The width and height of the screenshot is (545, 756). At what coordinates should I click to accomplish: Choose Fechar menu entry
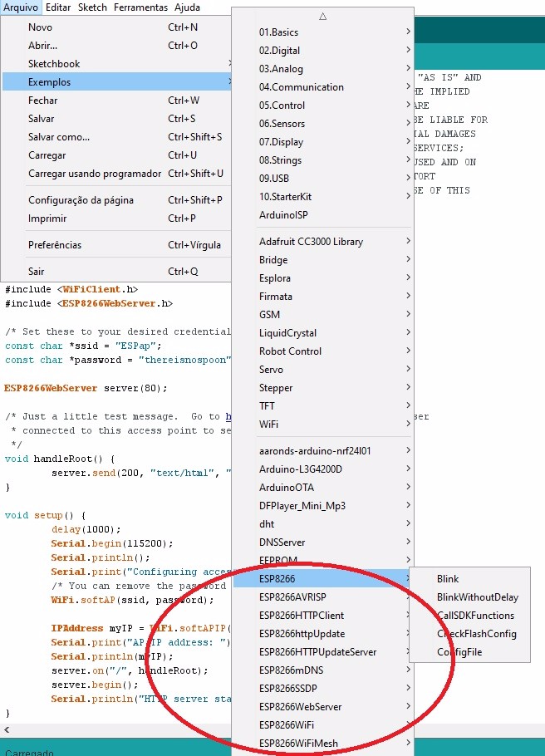tap(116, 101)
